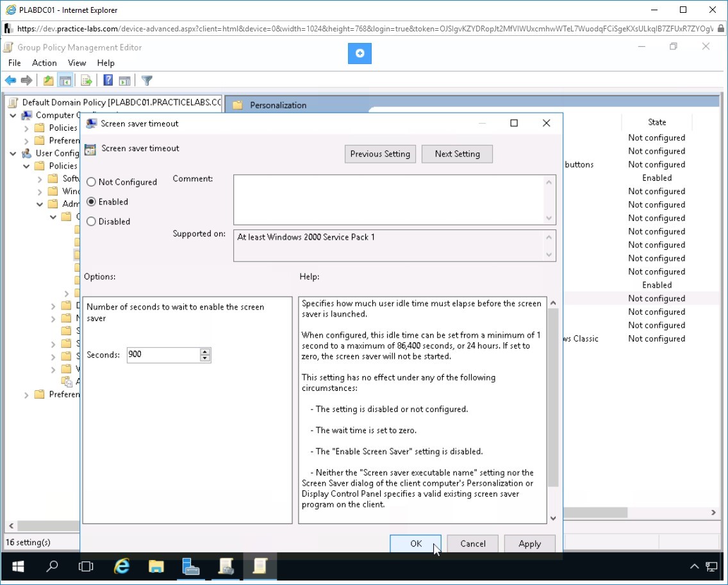Select the Not Configured radio button
Image resolution: width=728 pixels, height=585 pixels.
91,182
